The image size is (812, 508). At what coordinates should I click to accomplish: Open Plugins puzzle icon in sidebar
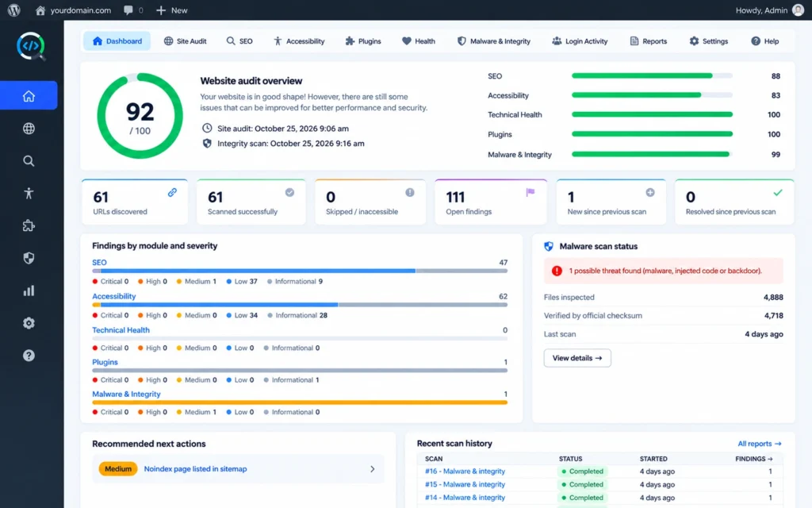point(29,225)
